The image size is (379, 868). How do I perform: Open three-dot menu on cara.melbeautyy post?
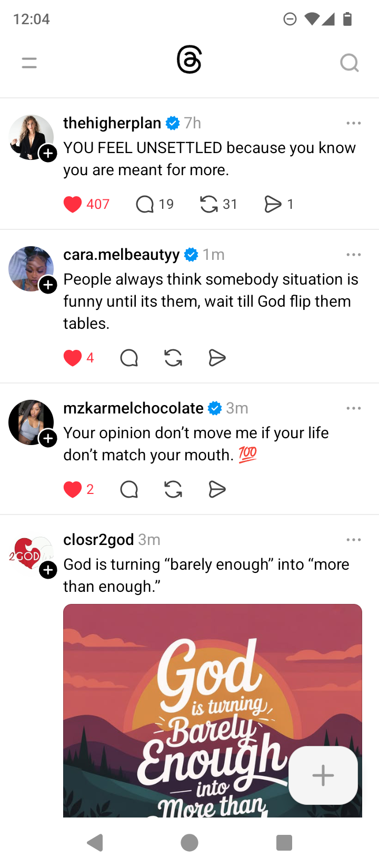coord(354,255)
